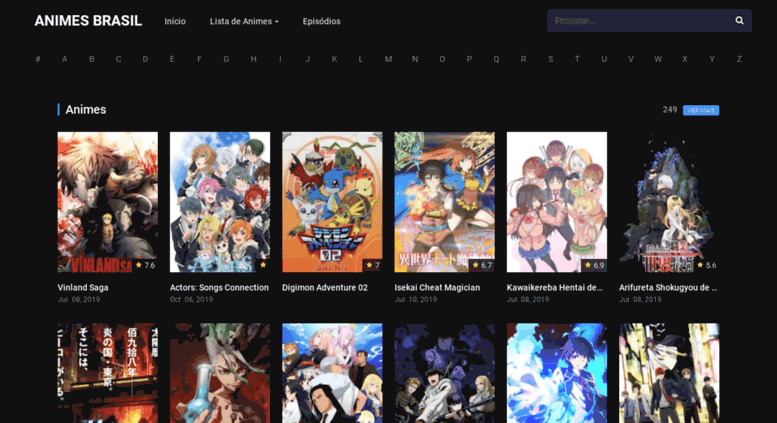Click Oct 06, 2019 under Actors
Image resolution: width=777 pixels, height=423 pixels.
(191, 300)
